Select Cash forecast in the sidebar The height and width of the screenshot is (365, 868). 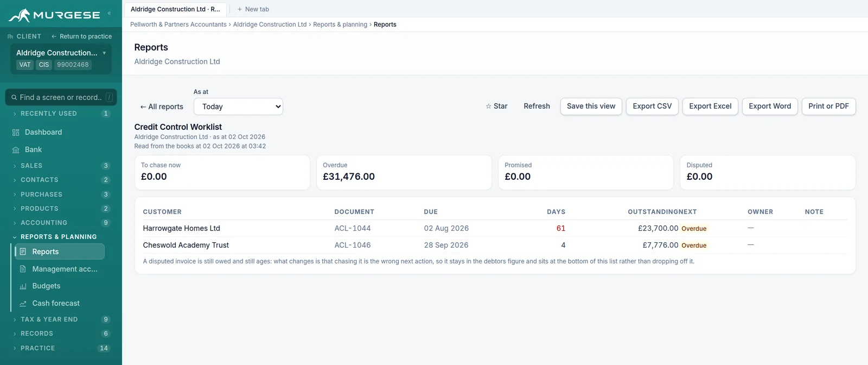coord(59,304)
